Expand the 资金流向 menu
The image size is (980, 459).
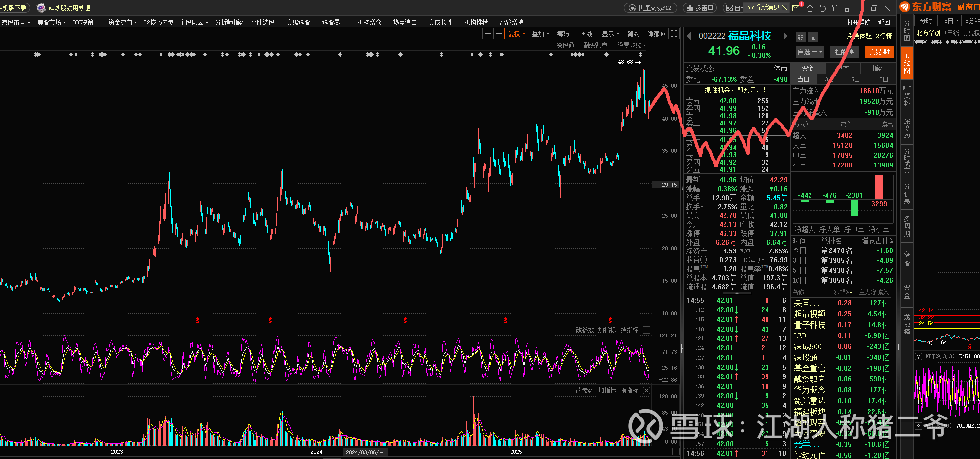(123, 22)
